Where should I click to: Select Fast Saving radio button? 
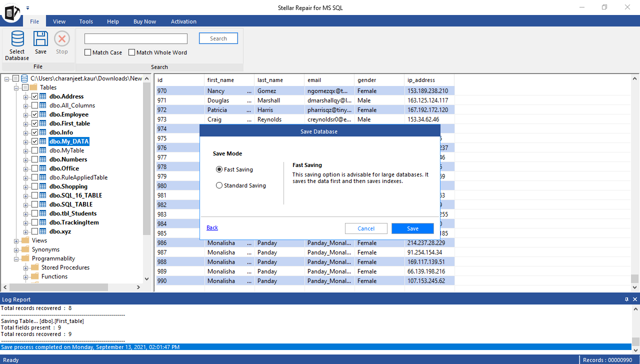click(x=219, y=169)
